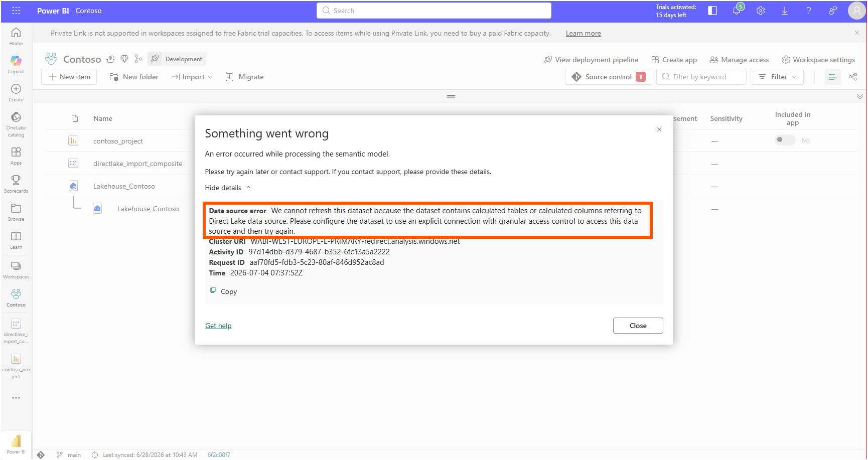Screen dimensions: 868x460
Task: Open the notifications bell
Action: pyautogui.click(x=737, y=11)
